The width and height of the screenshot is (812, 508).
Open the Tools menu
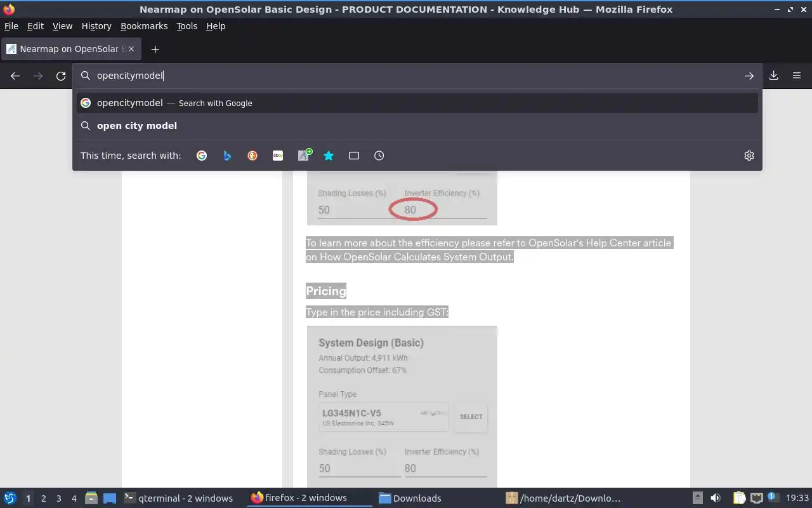[187, 26]
